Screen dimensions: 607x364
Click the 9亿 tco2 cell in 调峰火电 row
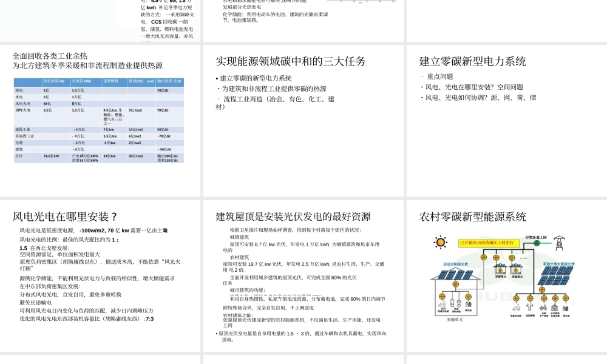coord(135,110)
